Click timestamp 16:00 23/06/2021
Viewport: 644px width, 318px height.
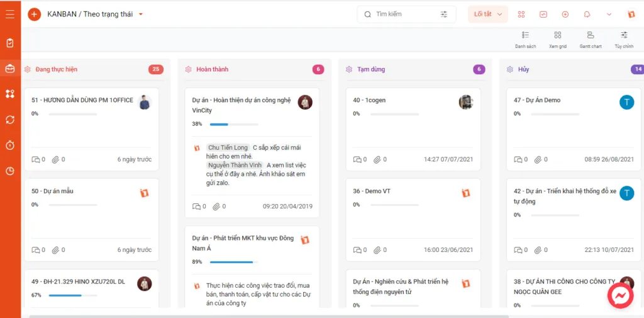tap(448, 250)
